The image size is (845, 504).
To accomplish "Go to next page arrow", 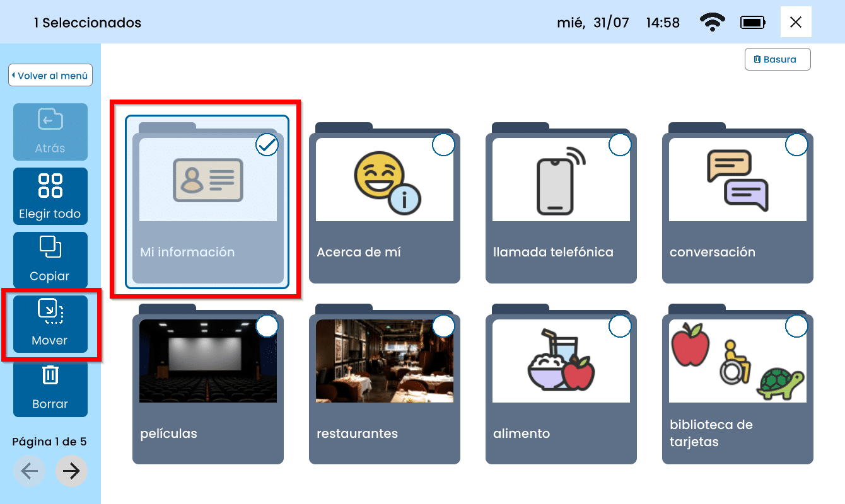I will 71,471.
